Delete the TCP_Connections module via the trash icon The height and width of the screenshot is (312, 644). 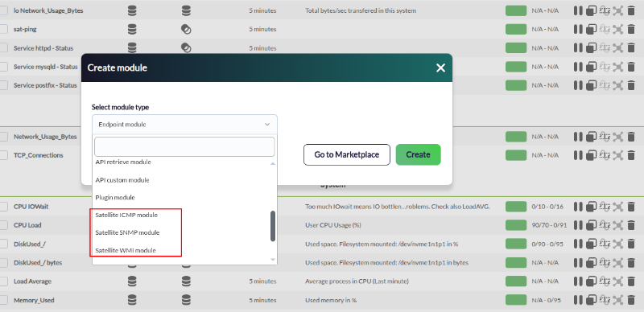pos(631,155)
